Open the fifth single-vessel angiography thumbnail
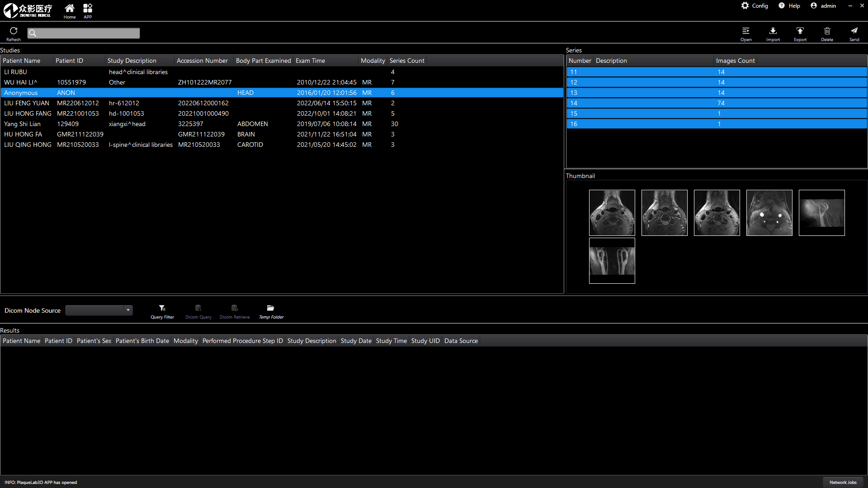This screenshot has height=488, width=868. tap(822, 213)
